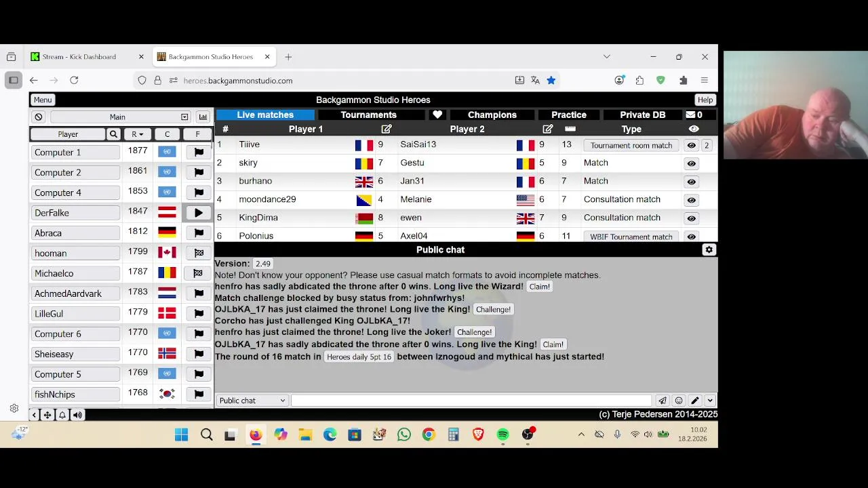Open the emoji smiley picker
The height and width of the screenshot is (488, 868).
pyautogui.click(x=679, y=401)
